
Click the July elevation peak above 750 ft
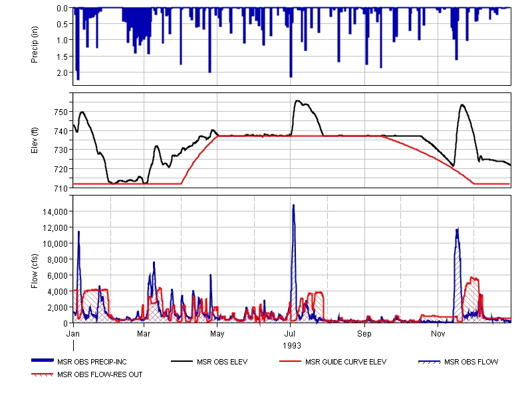(x=298, y=101)
